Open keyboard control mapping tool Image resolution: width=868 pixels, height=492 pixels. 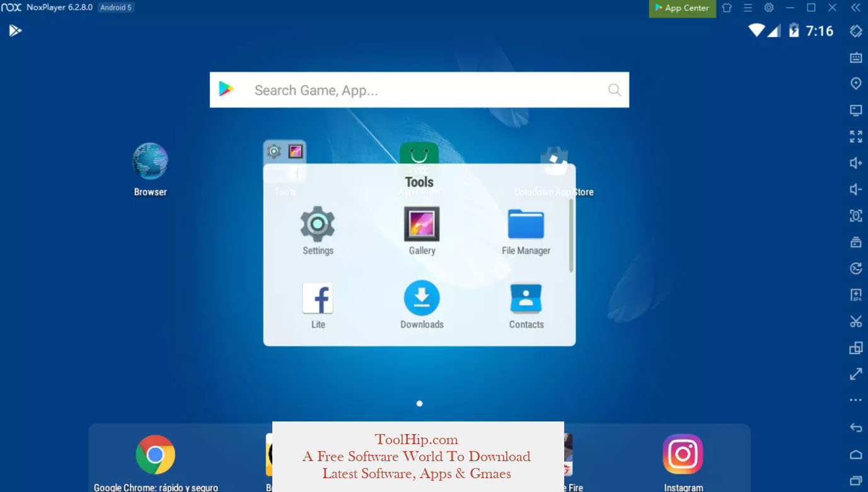click(855, 57)
